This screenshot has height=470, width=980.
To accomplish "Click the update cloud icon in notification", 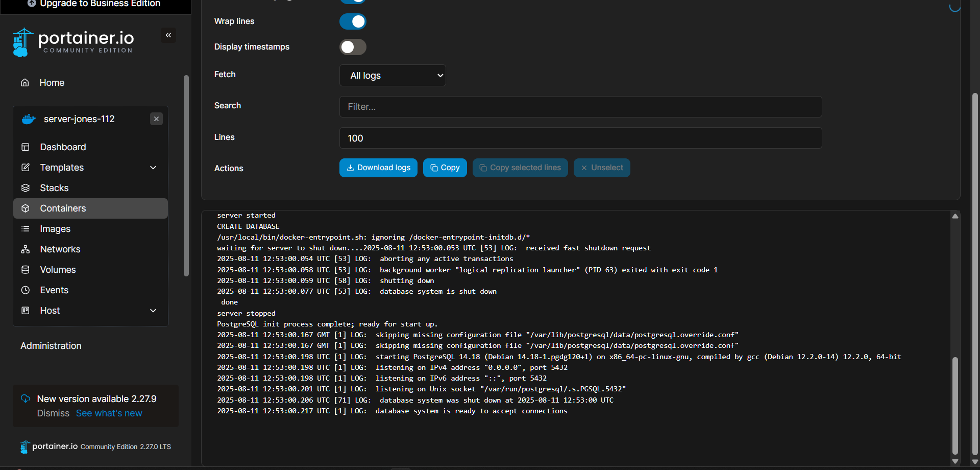I will tap(26, 399).
